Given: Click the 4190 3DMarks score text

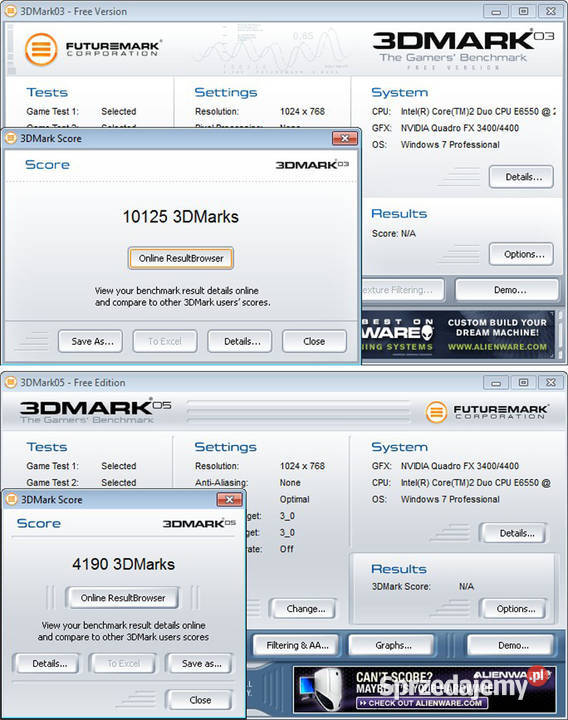Looking at the screenshot, I should (123, 564).
